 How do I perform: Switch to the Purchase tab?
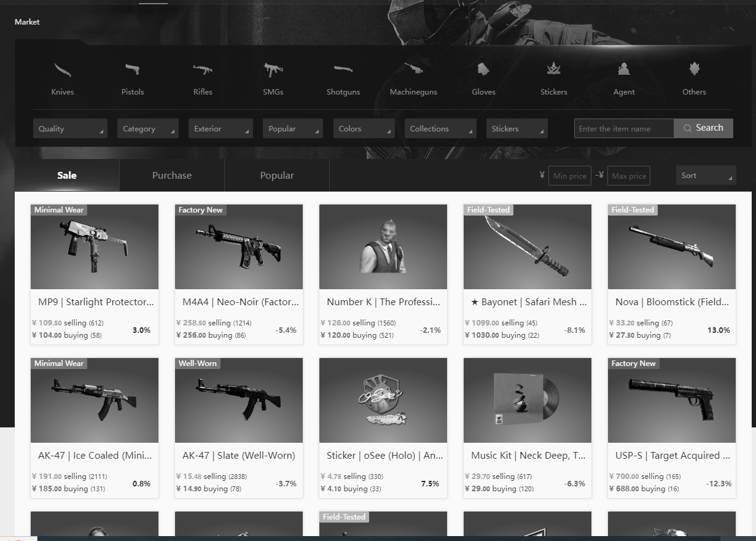[172, 176]
